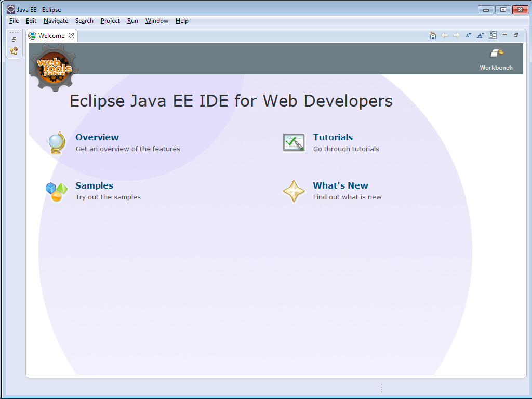
Task: Click the Tutorials screen icon
Action: point(294,142)
